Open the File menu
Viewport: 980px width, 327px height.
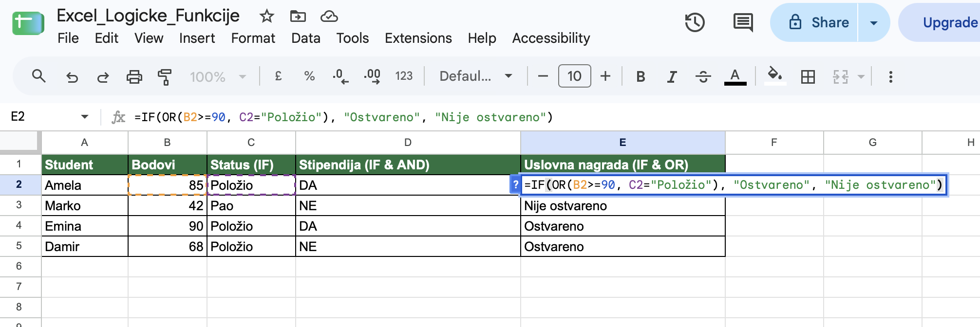[68, 38]
